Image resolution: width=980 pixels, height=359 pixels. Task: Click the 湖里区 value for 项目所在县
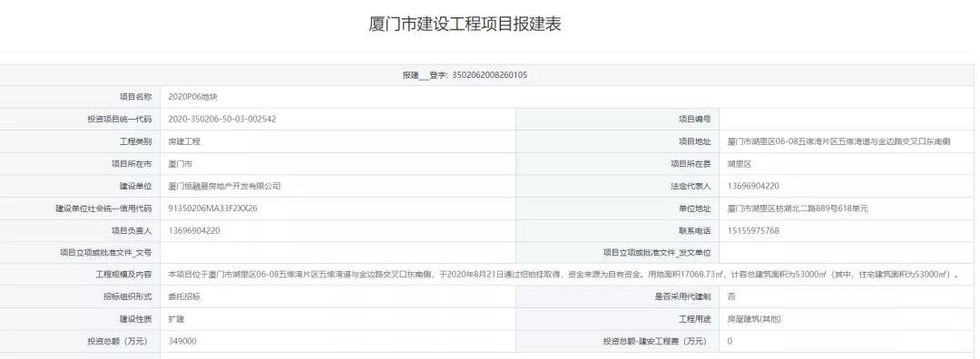point(740,164)
